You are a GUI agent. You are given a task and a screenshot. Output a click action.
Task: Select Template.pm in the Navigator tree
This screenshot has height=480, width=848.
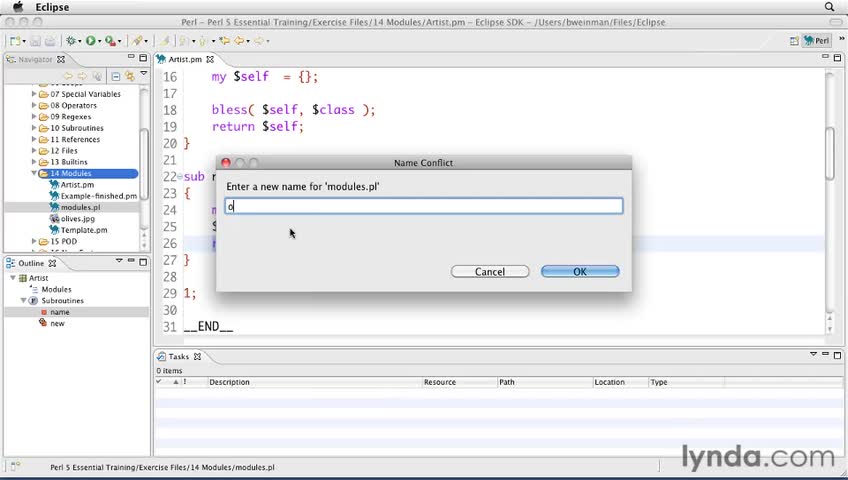click(84, 230)
